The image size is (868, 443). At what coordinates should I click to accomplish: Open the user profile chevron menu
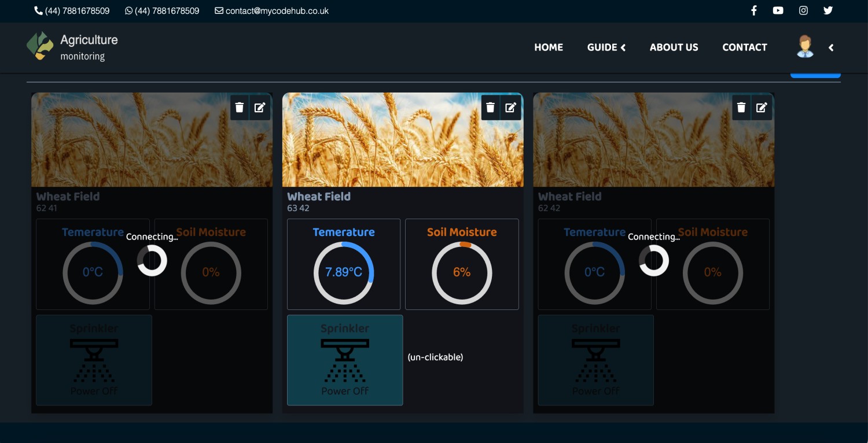(831, 48)
